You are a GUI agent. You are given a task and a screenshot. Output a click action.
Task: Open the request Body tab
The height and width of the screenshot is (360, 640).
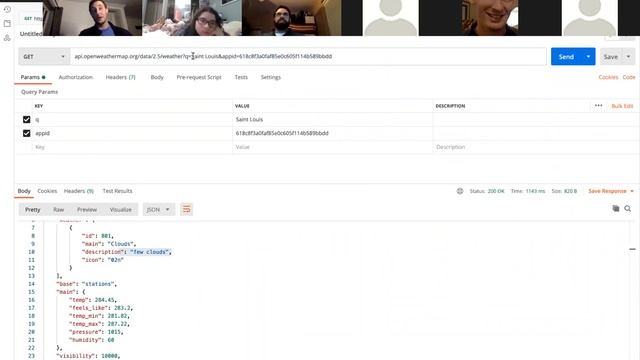coord(157,77)
